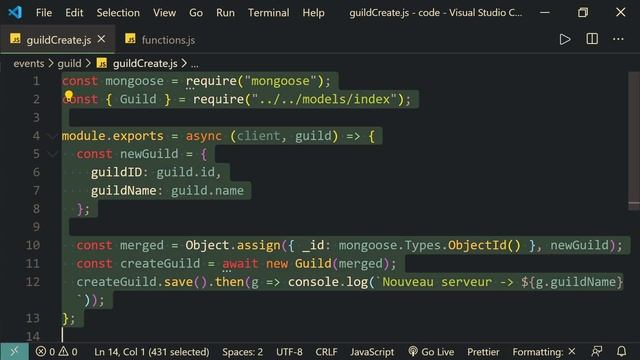Collapse the fold arrow on line 4

tap(52, 136)
